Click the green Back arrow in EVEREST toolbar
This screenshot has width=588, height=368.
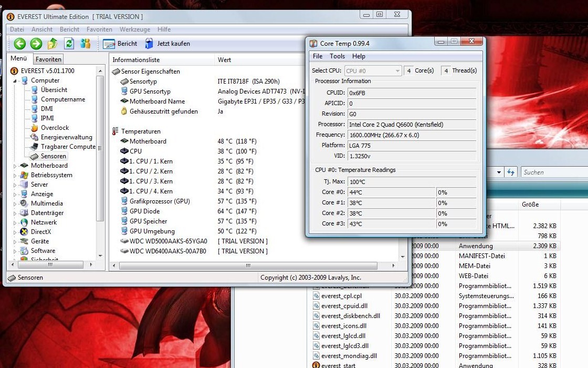click(20, 44)
